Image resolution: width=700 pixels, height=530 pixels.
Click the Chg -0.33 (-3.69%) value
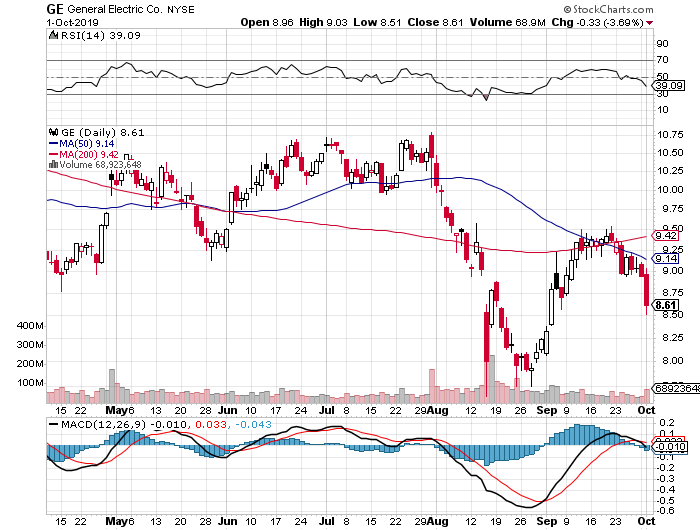pyautogui.click(x=597, y=22)
